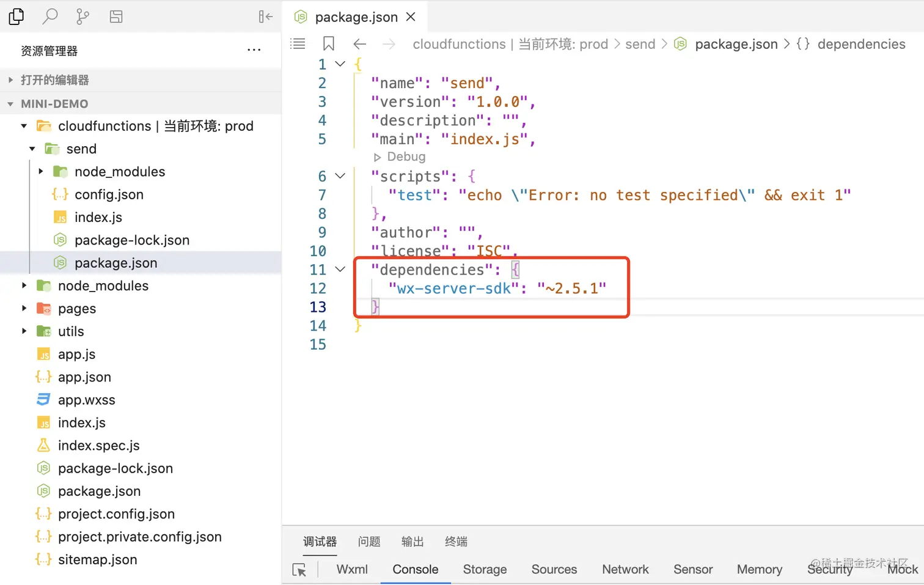This screenshot has height=585, width=924.
Task: Go forward with the right arrow icon
Action: pyautogui.click(x=389, y=44)
